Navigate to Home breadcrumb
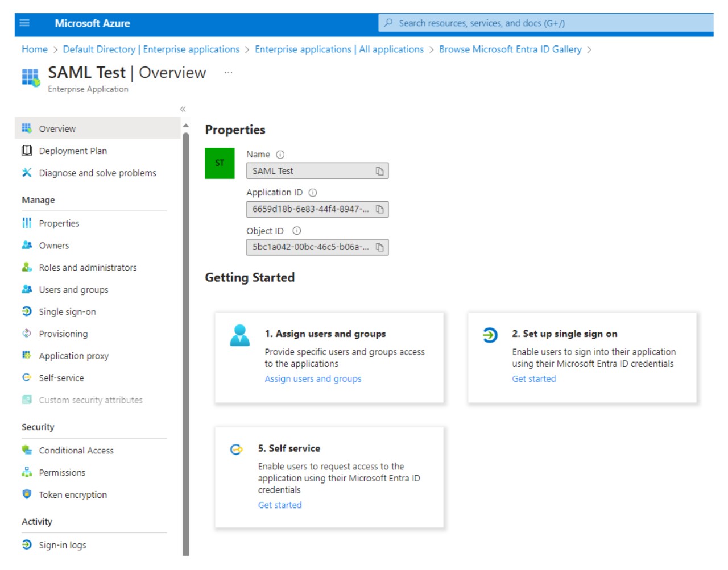 pos(35,49)
